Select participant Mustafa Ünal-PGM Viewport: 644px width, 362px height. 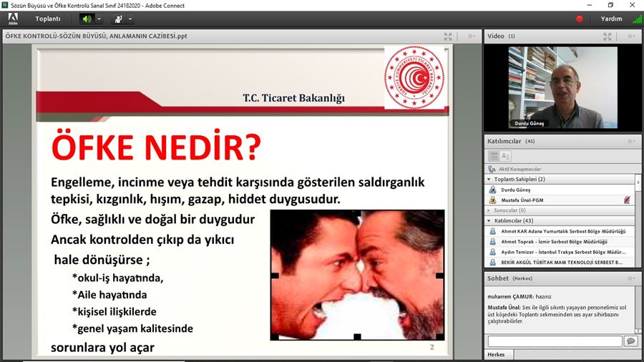522,200
